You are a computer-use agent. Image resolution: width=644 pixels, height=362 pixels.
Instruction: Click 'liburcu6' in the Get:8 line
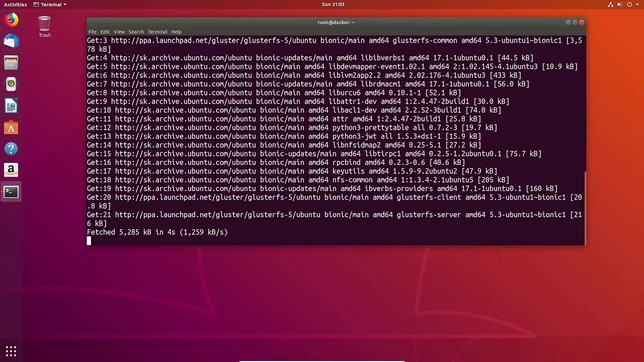point(344,93)
